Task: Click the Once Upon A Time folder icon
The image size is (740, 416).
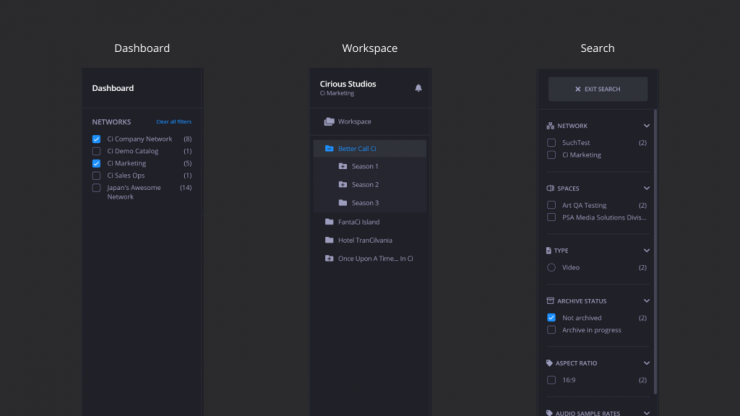Action: tap(329, 258)
